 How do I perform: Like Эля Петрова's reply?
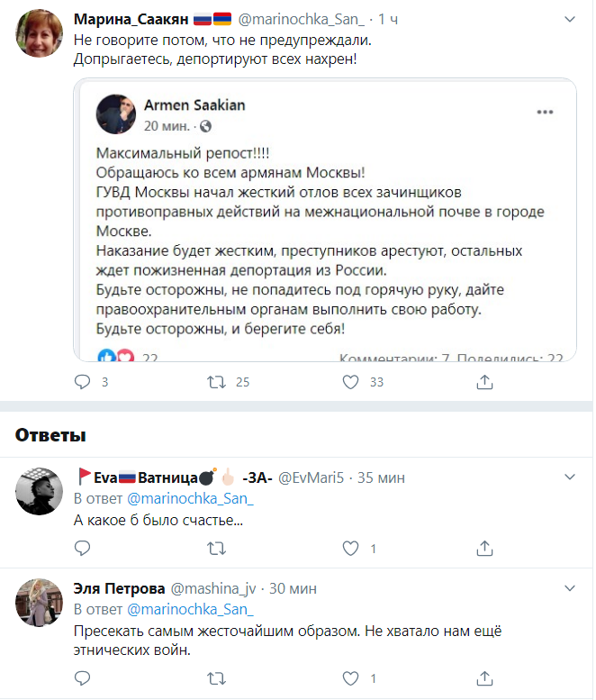coord(350,677)
